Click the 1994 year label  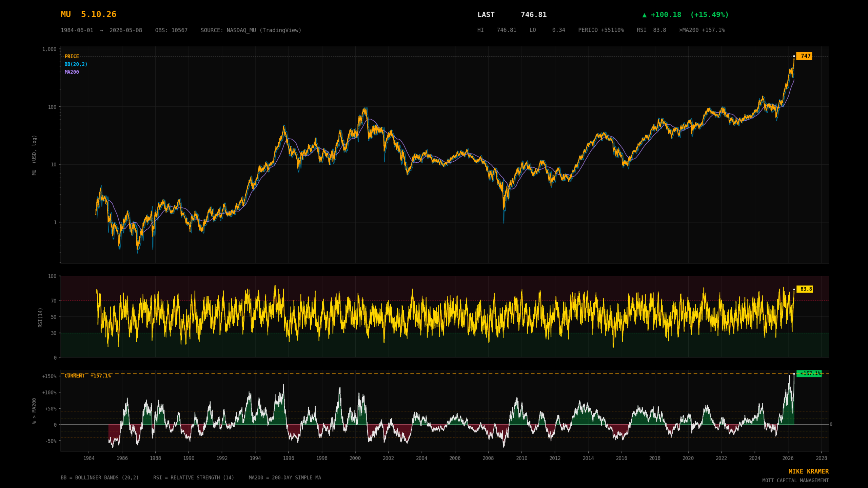(x=255, y=458)
